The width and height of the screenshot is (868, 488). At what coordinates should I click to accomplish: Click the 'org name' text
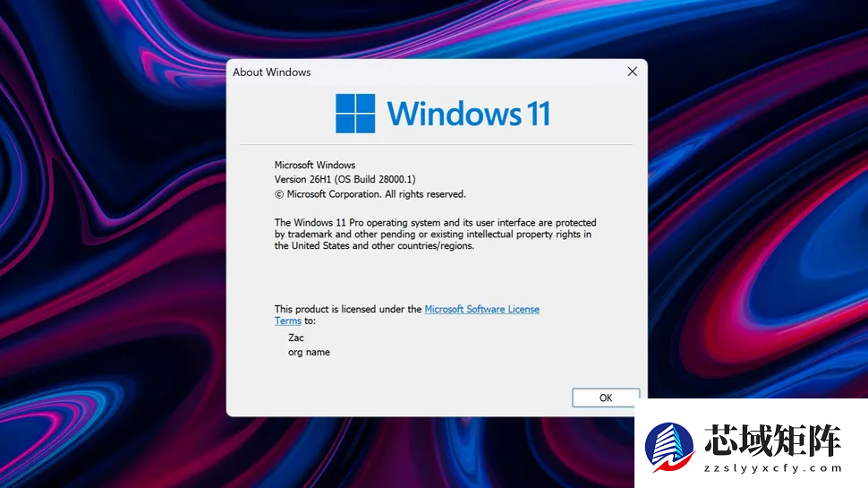309,352
